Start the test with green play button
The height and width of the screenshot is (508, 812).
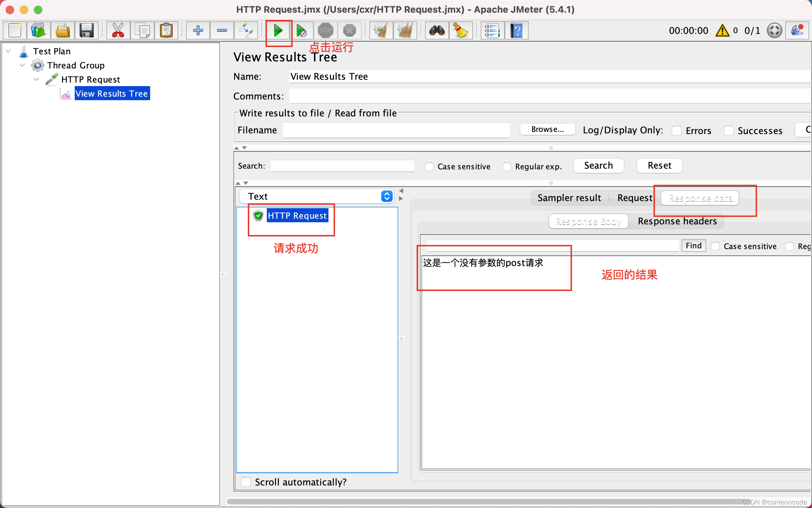(x=278, y=30)
